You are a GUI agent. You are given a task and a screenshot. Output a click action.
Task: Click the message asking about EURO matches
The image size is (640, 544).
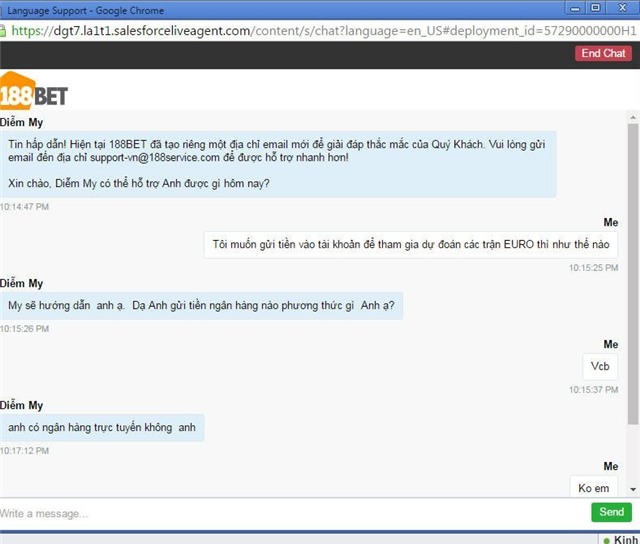coord(410,244)
